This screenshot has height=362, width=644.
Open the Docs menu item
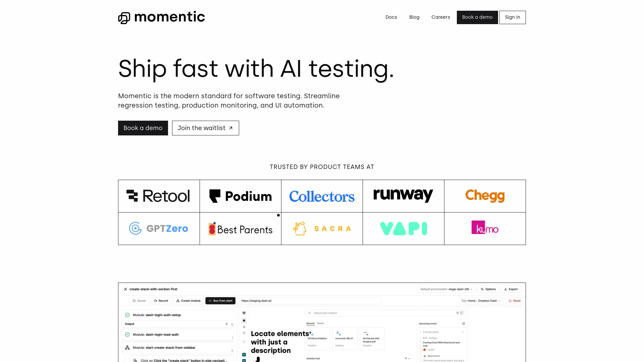(x=391, y=17)
